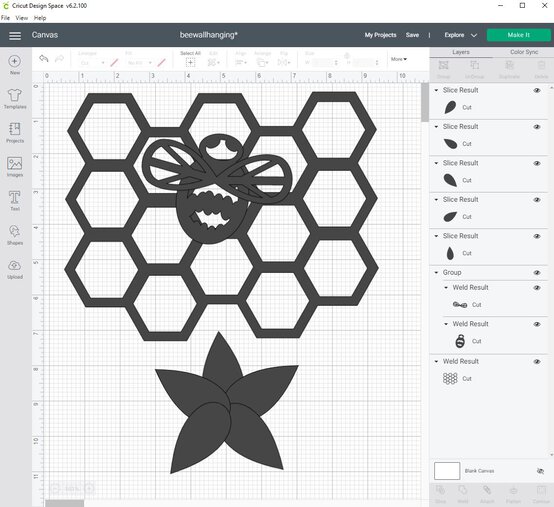This screenshot has height=507, width=554.
Task: Select the honeycomb layer thumbnail
Action: (x=450, y=379)
